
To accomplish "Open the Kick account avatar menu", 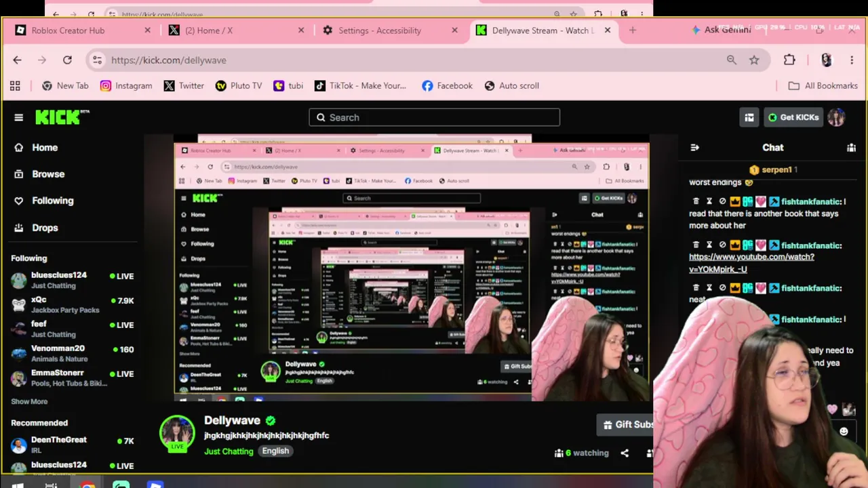I will coord(836,117).
